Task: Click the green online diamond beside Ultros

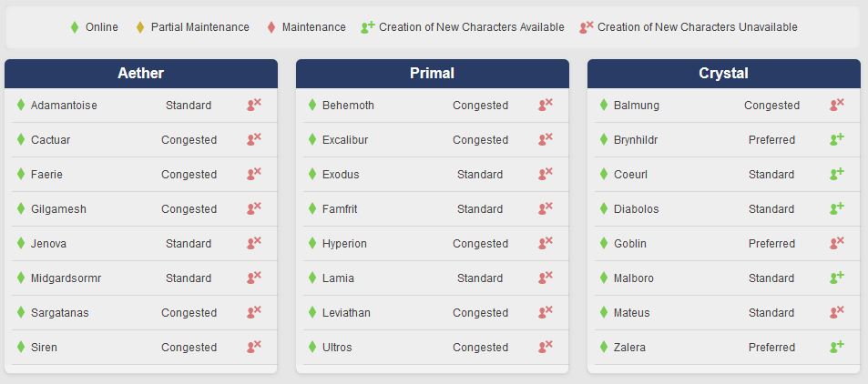Action: pyautogui.click(x=312, y=348)
